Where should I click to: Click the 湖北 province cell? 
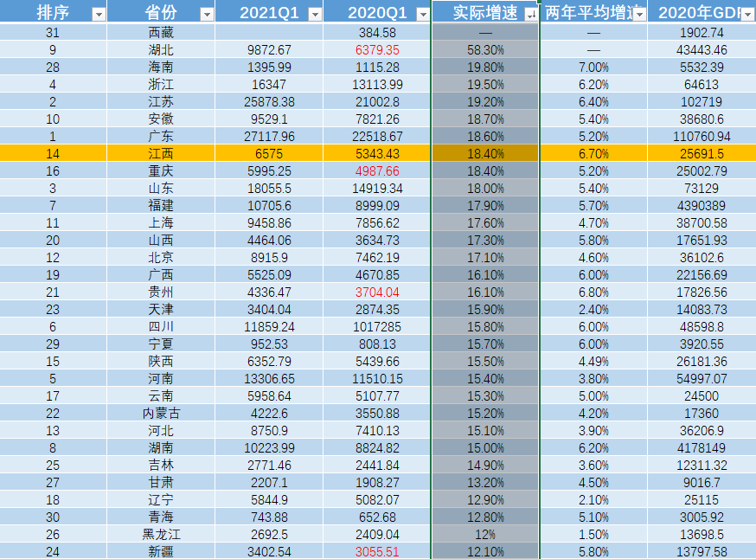click(x=161, y=49)
